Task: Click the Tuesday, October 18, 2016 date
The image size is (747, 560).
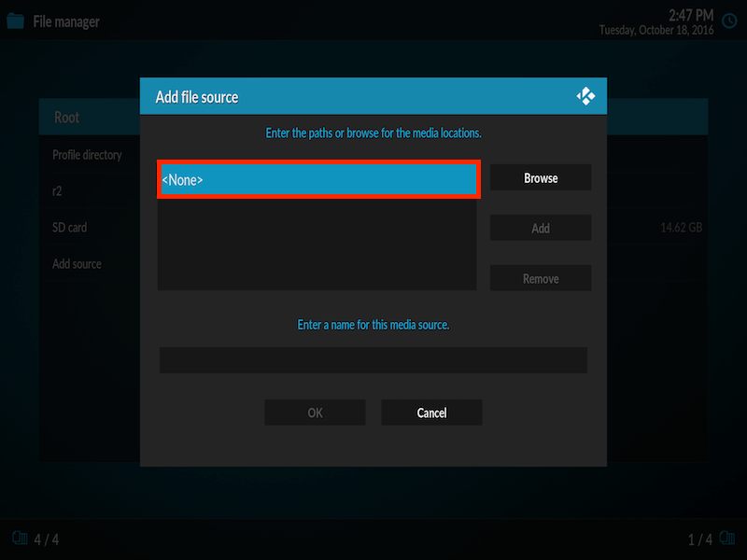Action: pyautogui.click(x=656, y=30)
